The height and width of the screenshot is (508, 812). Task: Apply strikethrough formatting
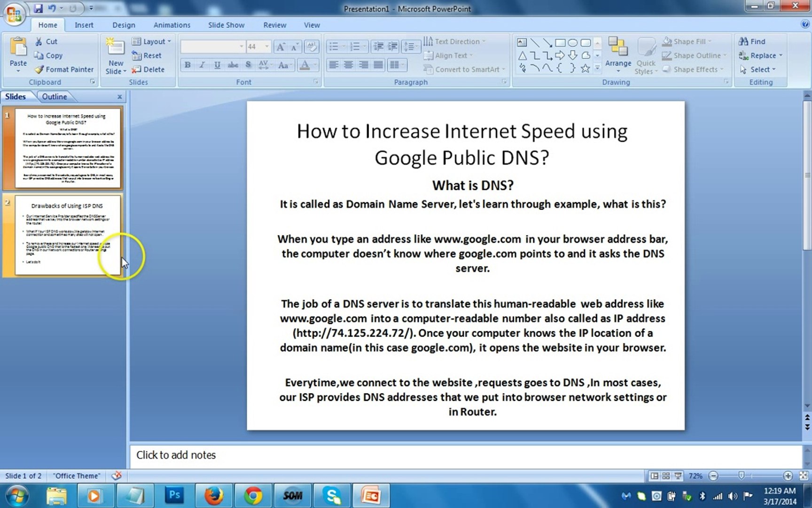pyautogui.click(x=233, y=65)
